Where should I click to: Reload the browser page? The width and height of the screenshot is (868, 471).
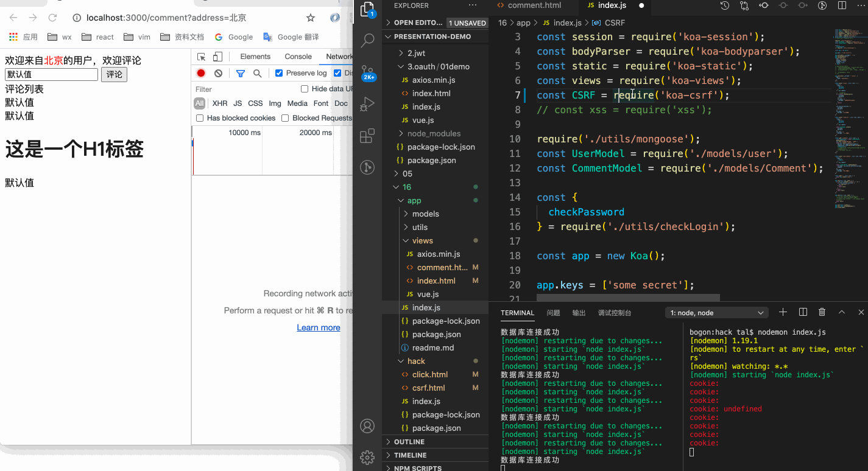point(53,18)
